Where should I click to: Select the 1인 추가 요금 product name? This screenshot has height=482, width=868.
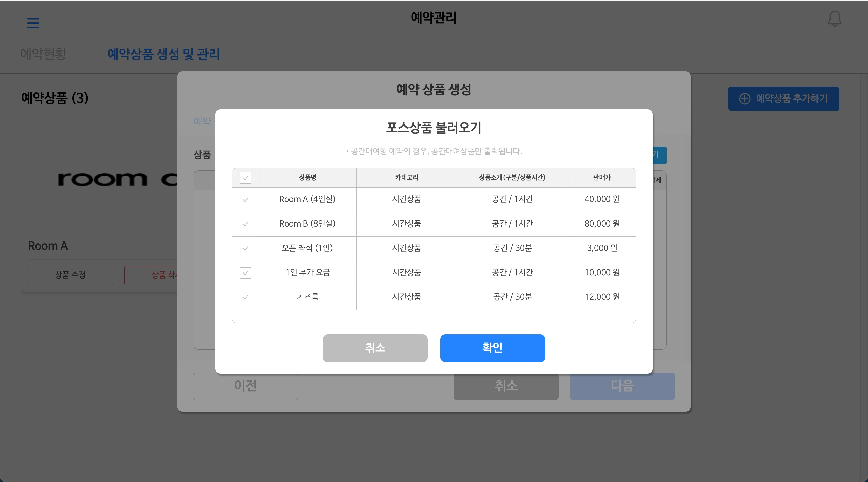pos(307,272)
